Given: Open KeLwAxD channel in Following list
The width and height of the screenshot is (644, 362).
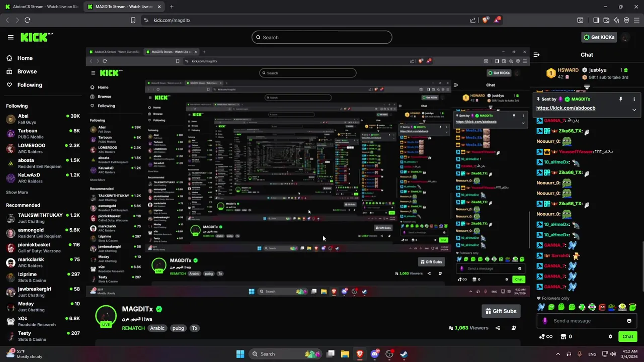Looking at the screenshot, I should coord(43,178).
